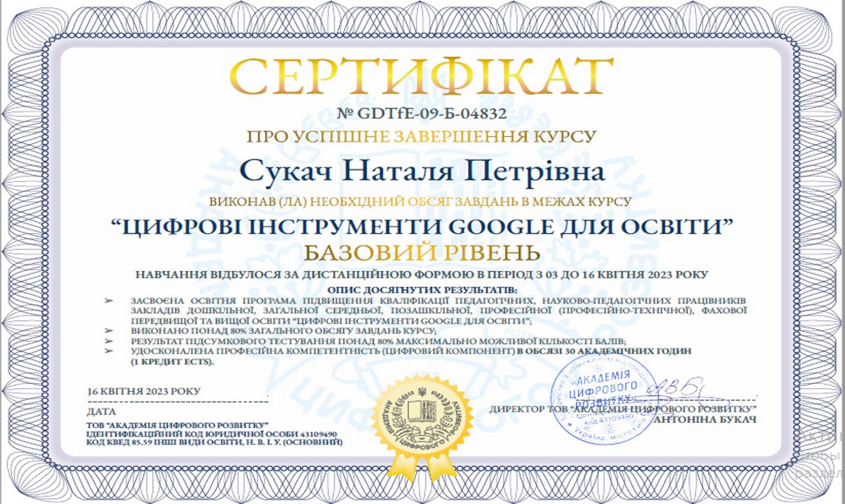Viewport: 845px width, 504px height.
Task: Click the ДАТА label under dashed line
Action: [101, 412]
